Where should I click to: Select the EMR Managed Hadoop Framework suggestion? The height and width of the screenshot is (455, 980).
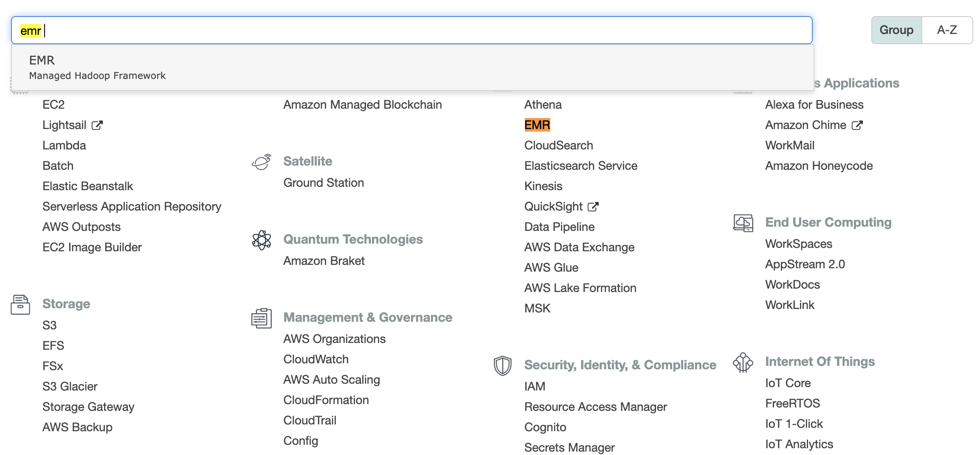(x=97, y=67)
